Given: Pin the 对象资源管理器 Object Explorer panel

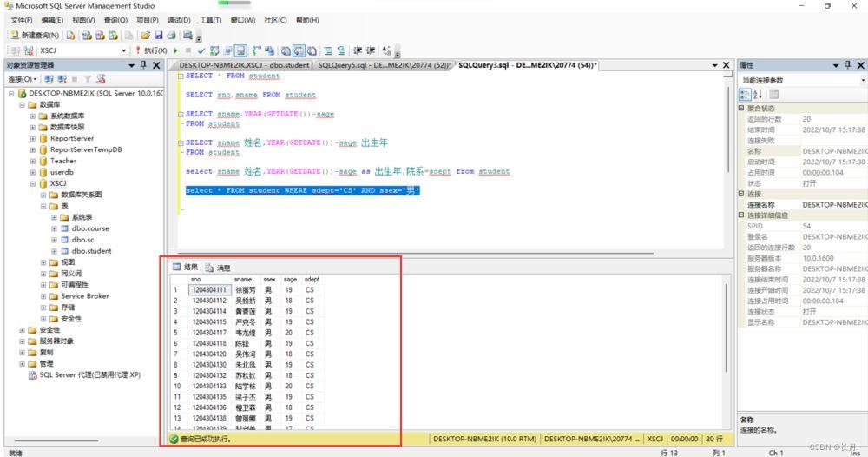Looking at the screenshot, I should [143, 65].
